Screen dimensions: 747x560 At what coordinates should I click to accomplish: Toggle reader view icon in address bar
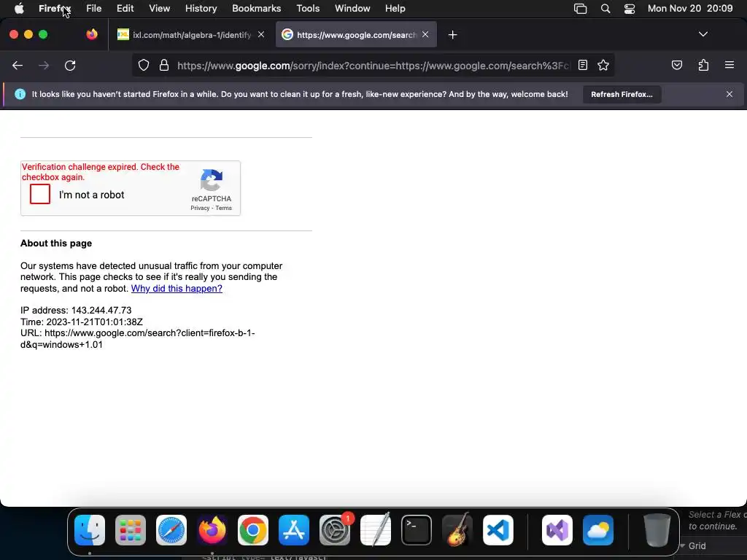(x=583, y=65)
